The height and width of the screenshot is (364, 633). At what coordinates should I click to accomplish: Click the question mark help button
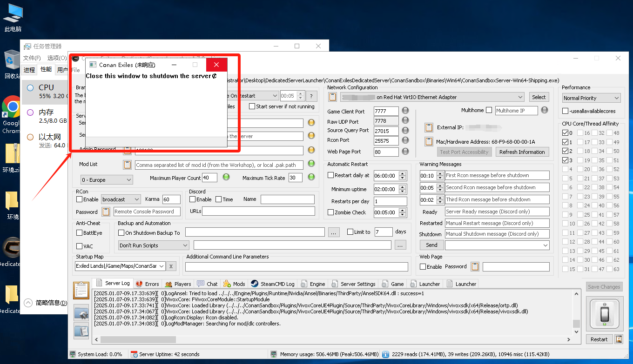pyautogui.click(x=312, y=96)
